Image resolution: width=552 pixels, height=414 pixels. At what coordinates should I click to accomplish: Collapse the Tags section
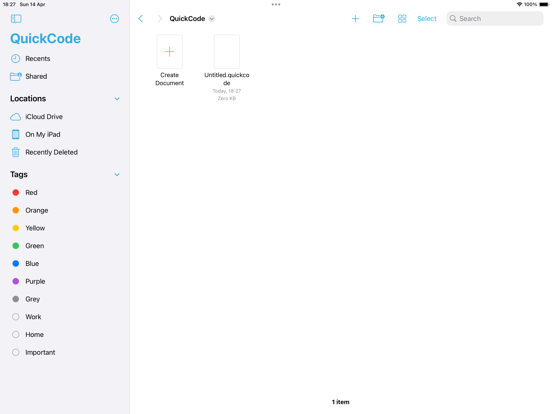pyautogui.click(x=117, y=175)
